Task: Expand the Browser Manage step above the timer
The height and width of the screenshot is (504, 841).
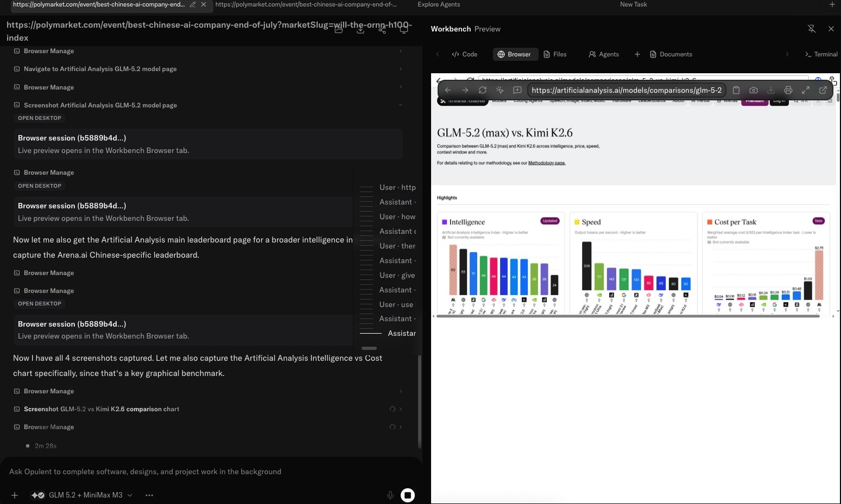Action: click(207, 427)
